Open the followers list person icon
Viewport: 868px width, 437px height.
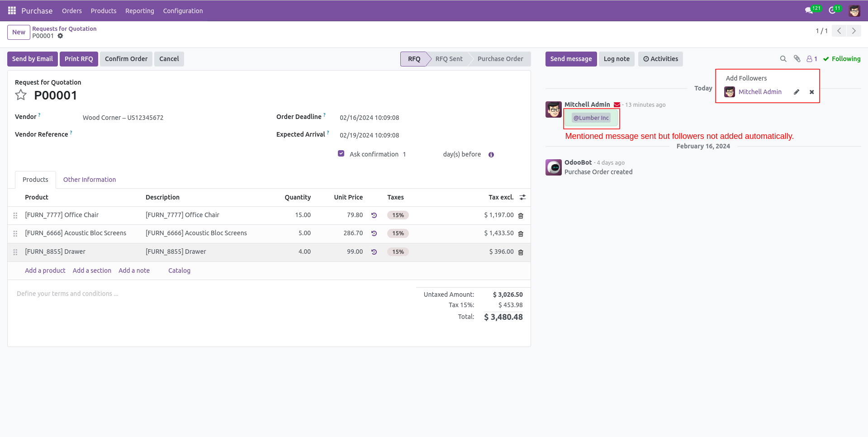(x=809, y=59)
